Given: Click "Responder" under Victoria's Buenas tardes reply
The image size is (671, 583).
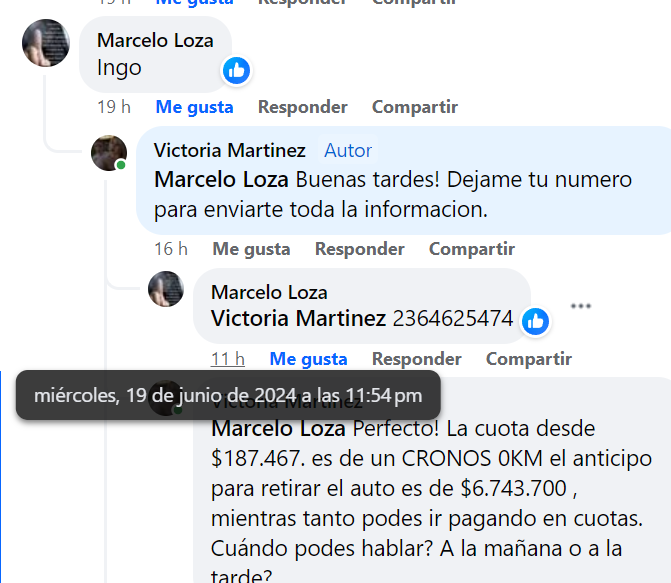Looking at the screenshot, I should click(x=359, y=249).
